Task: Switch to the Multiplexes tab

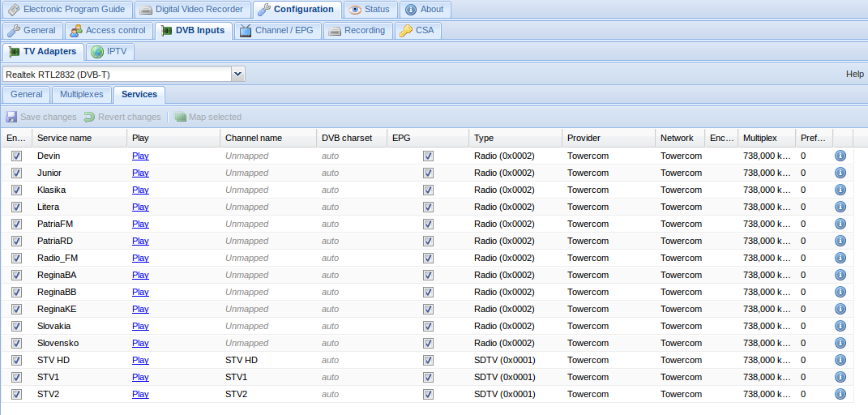Action: click(81, 95)
